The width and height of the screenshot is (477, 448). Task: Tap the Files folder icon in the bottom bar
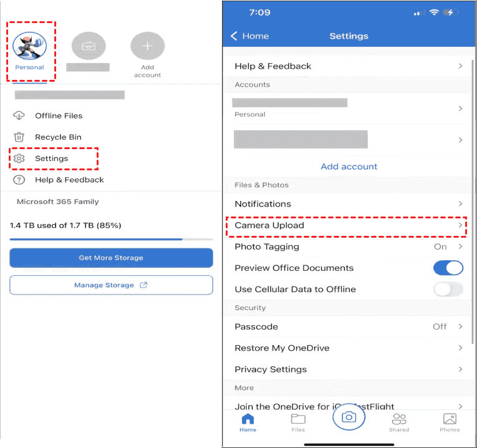pos(298,419)
